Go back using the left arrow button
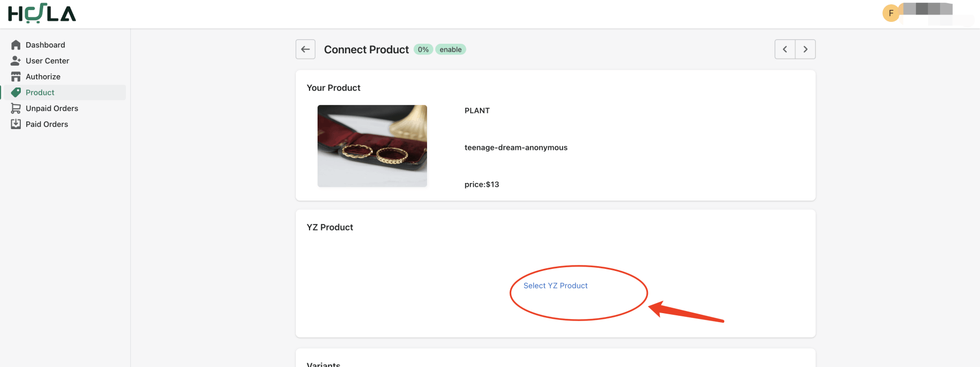Viewport: 980px width, 367px height. click(305, 49)
